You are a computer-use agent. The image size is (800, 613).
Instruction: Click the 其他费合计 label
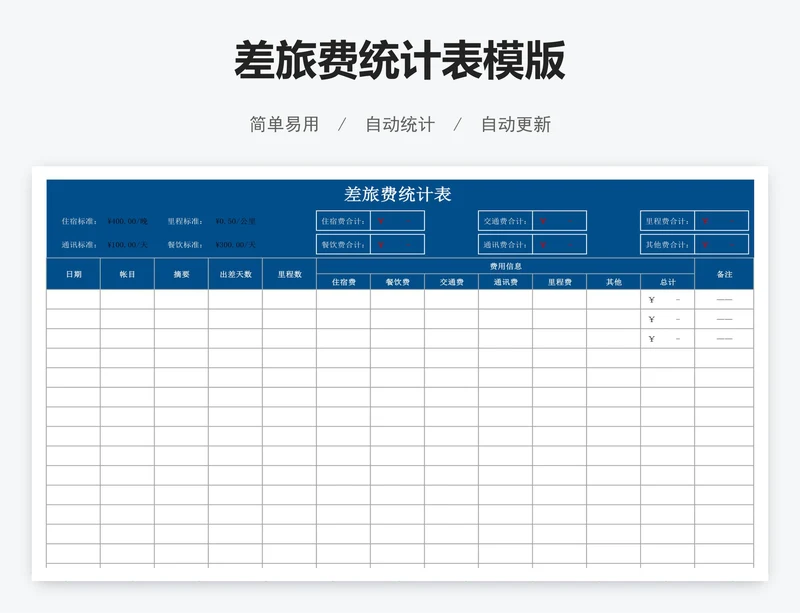(x=667, y=244)
